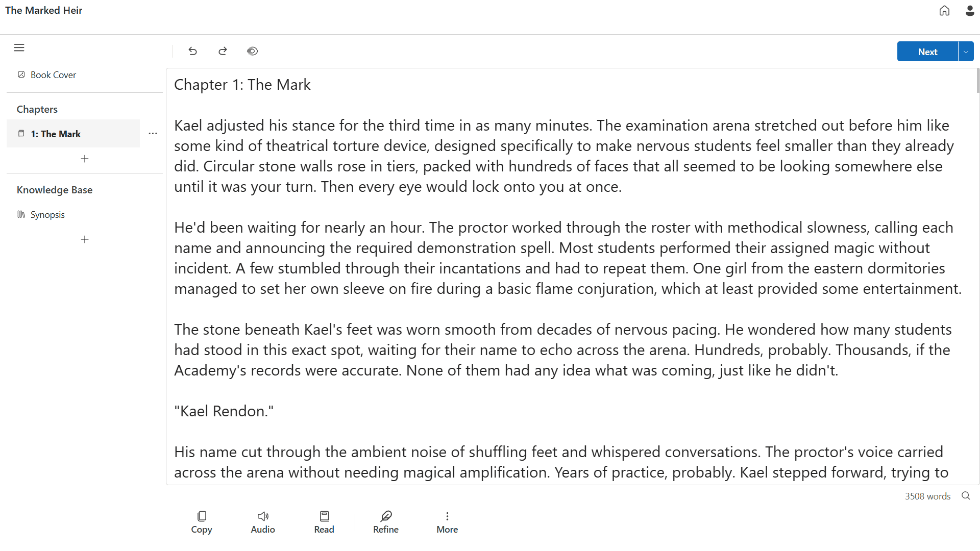Expand the Next button dropdown arrow
The height and width of the screenshot is (551, 980).
[x=966, y=52]
